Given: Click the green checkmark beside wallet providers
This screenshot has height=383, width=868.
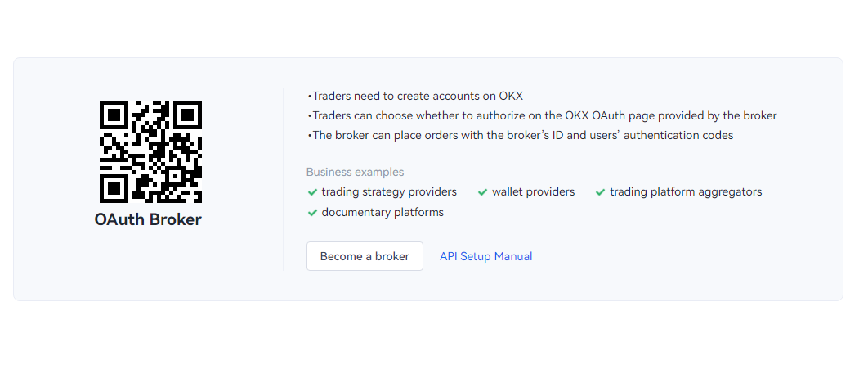Looking at the screenshot, I should click(482, 192).
